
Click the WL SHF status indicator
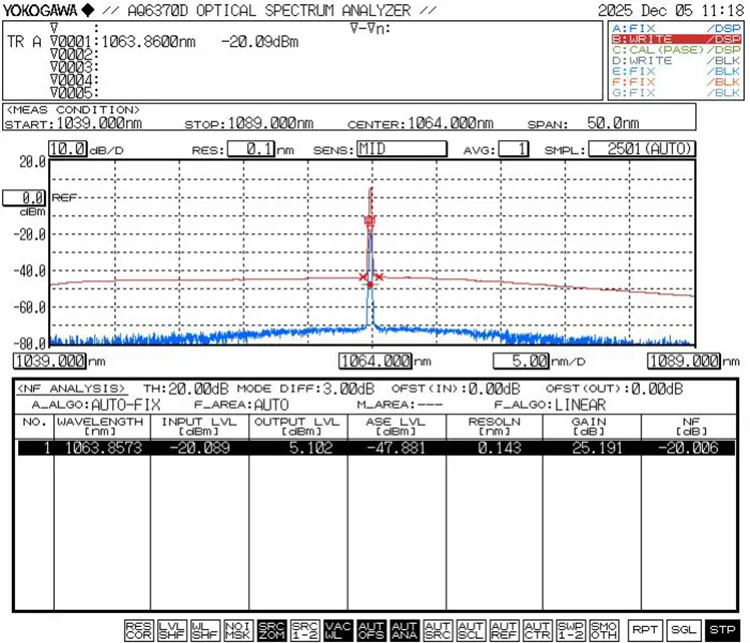pos(205,631)
